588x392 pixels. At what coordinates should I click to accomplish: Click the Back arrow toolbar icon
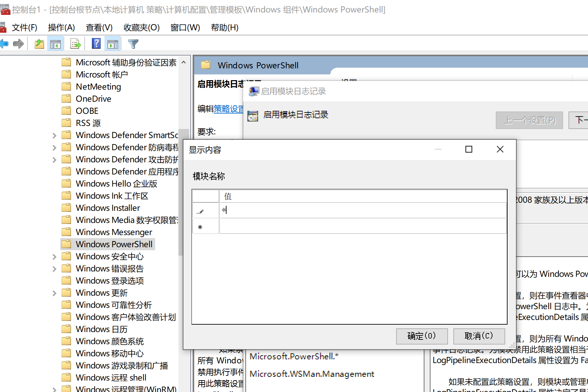(4, 44)
